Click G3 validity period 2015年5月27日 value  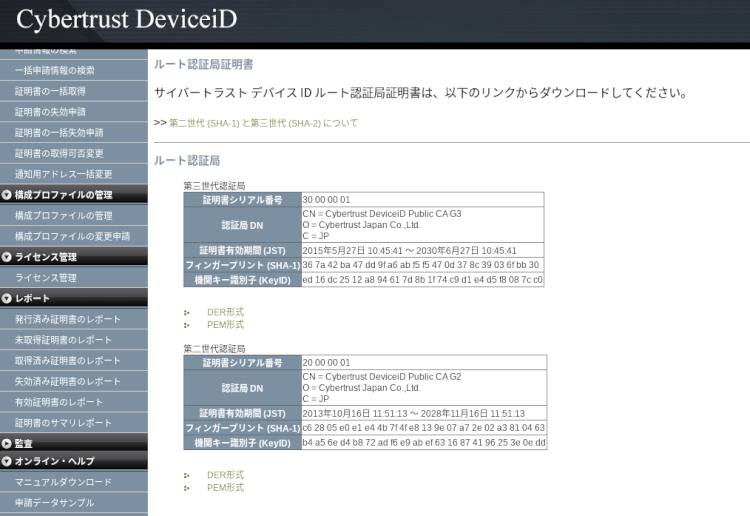pyautogui.click(x=409, y=251)
